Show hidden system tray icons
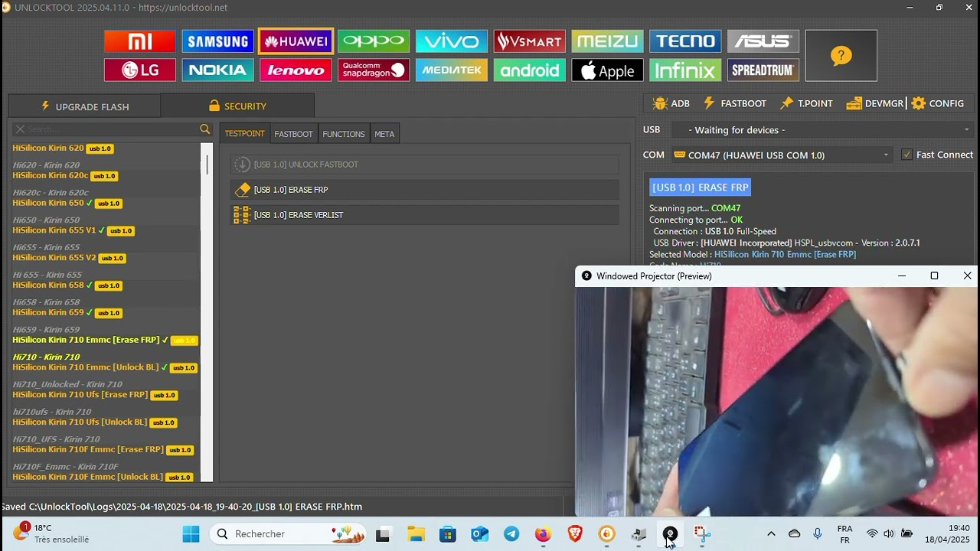980x551 pixels. (x=771, y=534)
